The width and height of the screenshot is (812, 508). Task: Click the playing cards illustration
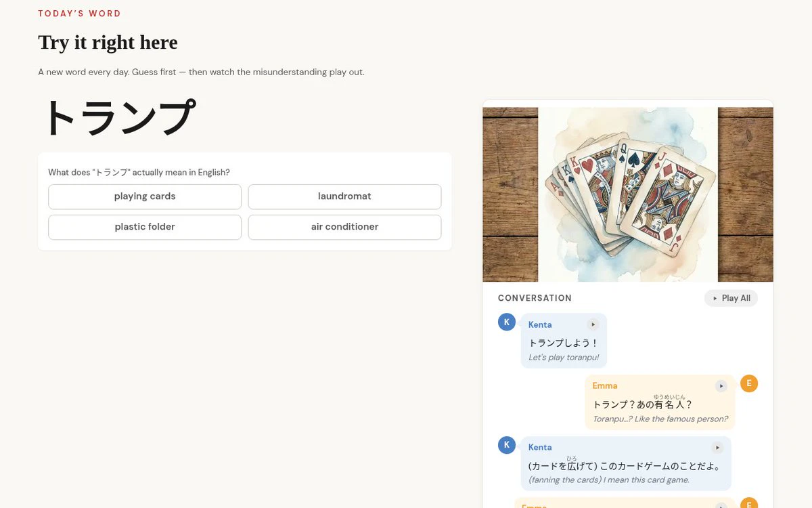click(628, 194)
